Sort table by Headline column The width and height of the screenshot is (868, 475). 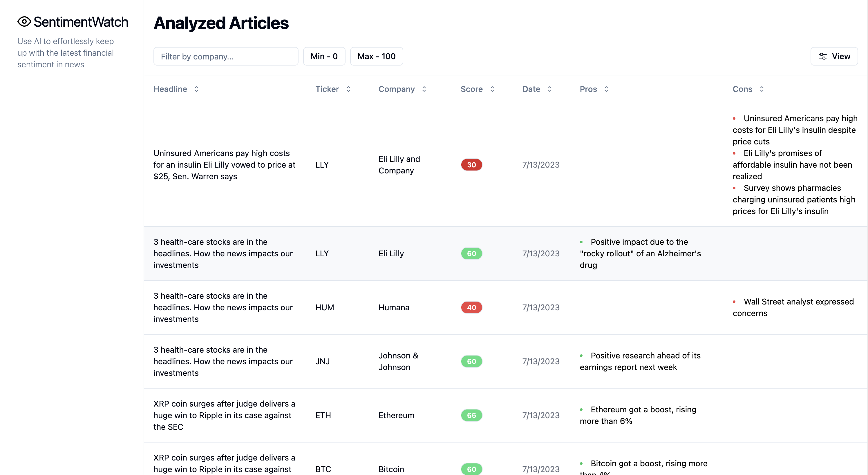[x=176, y=89]
